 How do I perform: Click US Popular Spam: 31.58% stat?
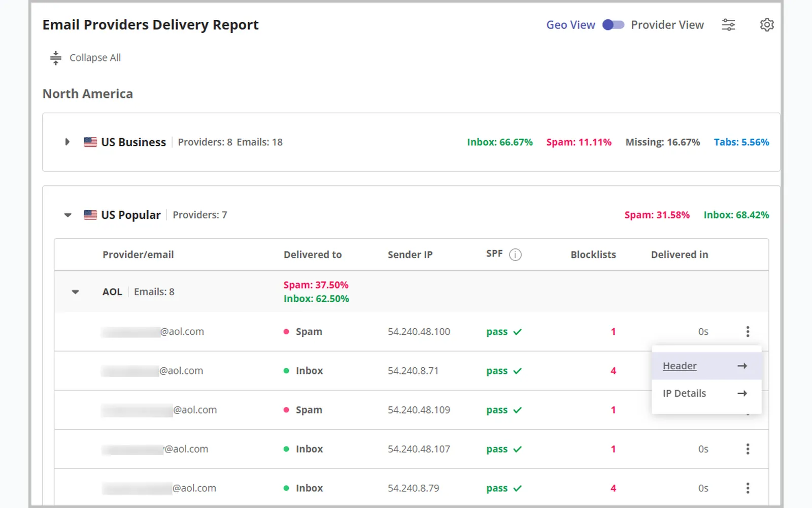(657, 215)
